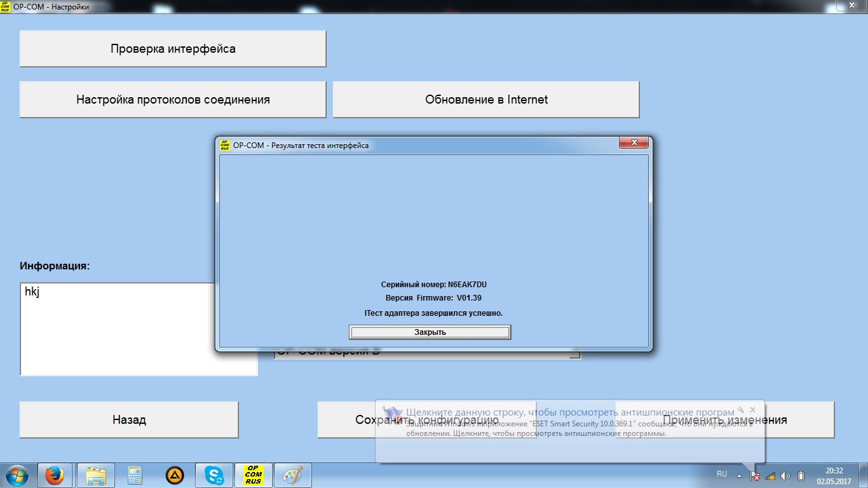Click the network signal tray icon
868x488 pixels.
(x=770, y=475)
